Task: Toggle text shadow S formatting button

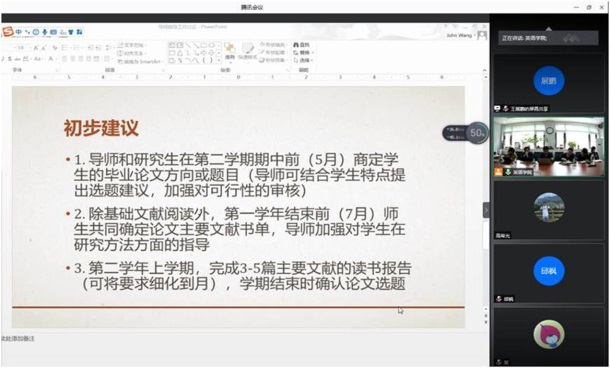Action: point(9,59)
